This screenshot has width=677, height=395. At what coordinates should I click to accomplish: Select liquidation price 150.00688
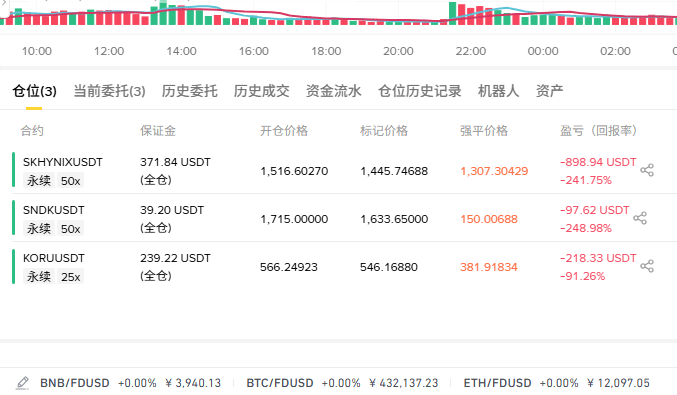489,219
